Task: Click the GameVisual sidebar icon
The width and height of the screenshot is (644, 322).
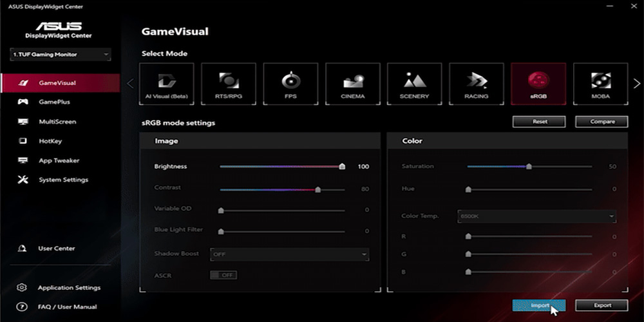Action: 23,83
